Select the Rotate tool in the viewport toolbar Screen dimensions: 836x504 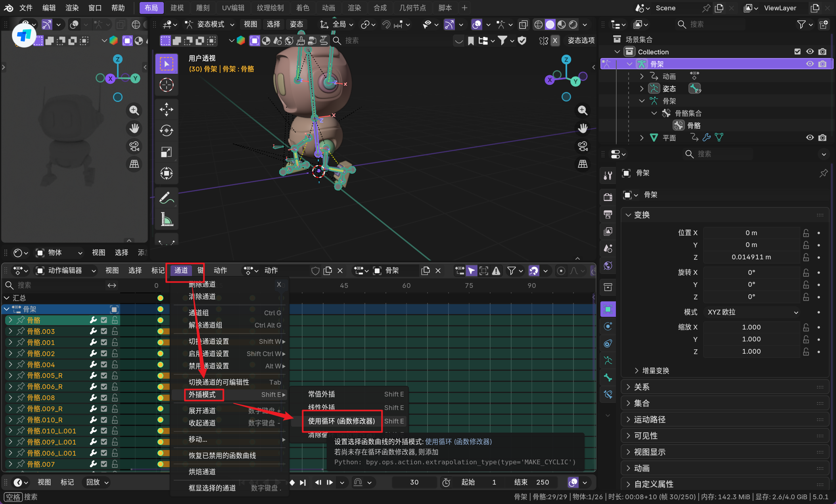click(166, 130)
